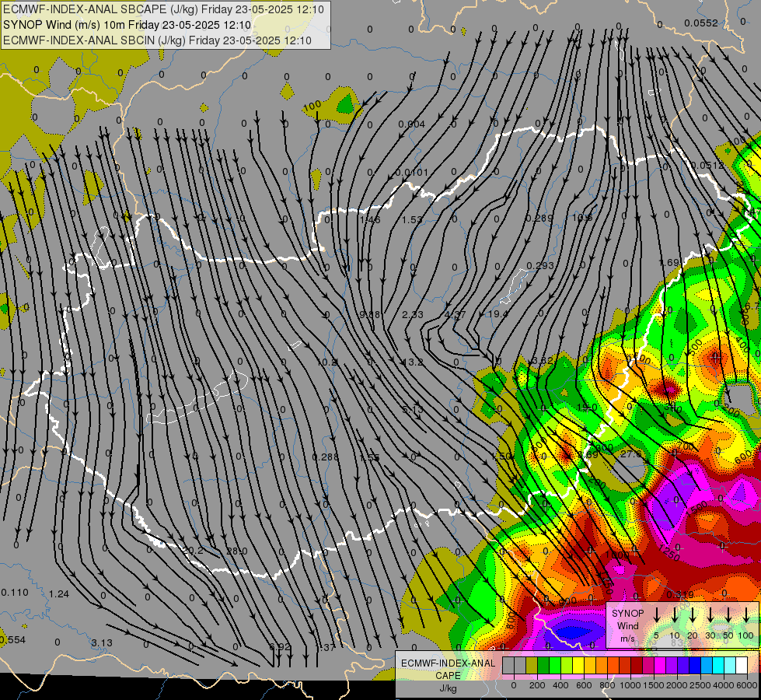The width and height of the screenshot is (761, 700).
Task: Click the wind arrow above the 50 m/s label
Action: pyautogui.click(x=728, y=614)
